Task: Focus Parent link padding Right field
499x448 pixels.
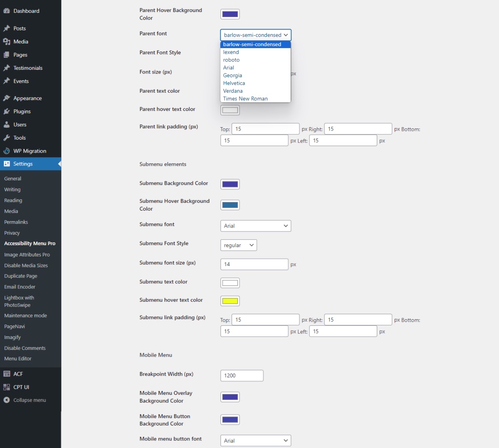Action: click(358, 129)
